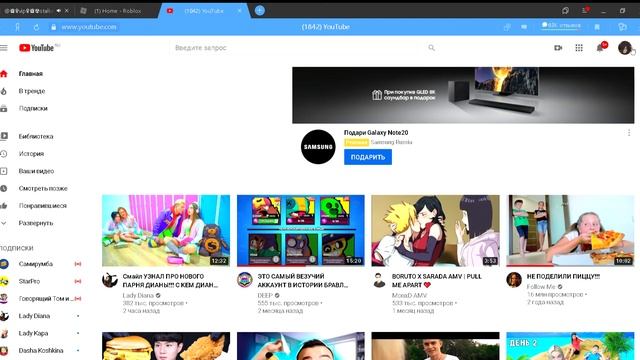The image size is (640, 360).
Task: Click the search magnifier icon
Action: (431, 48)
